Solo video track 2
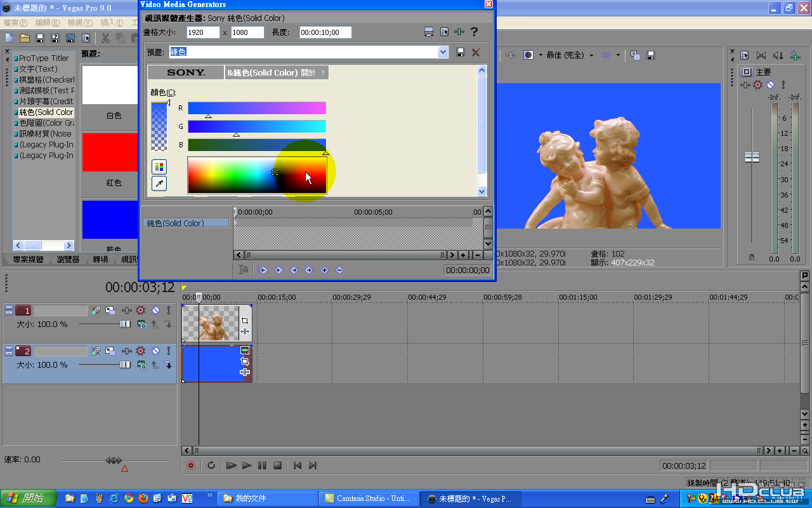Image resolution: width=812 pixels, height=508 pixels. (169, 351)
